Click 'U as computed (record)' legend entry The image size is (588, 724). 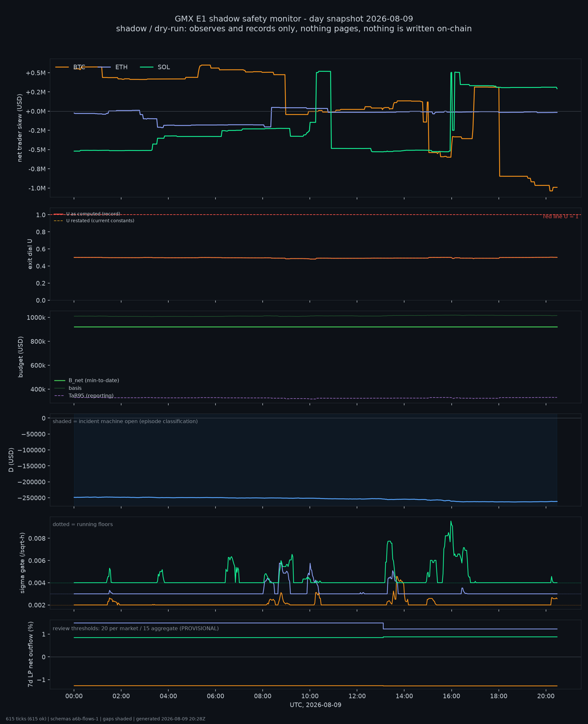(x=87, y=214)
